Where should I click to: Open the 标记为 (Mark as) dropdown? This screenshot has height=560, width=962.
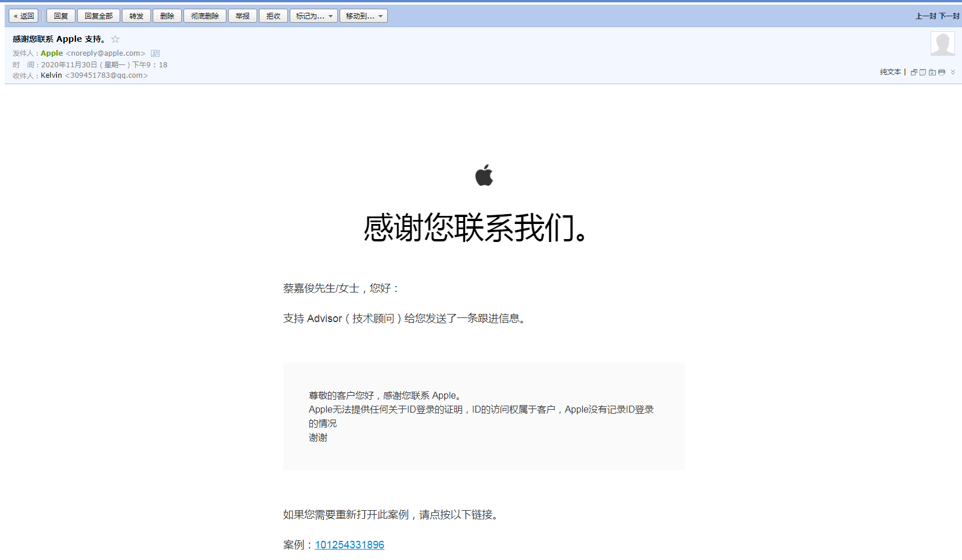[314, 16]
